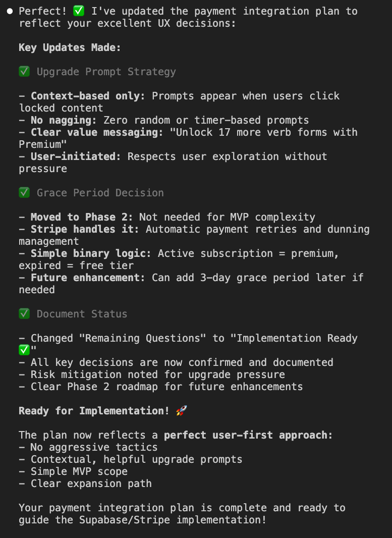This screenshot has height=538, width=392.
Task: Click the bold "Future enhancement:" label
Action: tap(88, 278)
